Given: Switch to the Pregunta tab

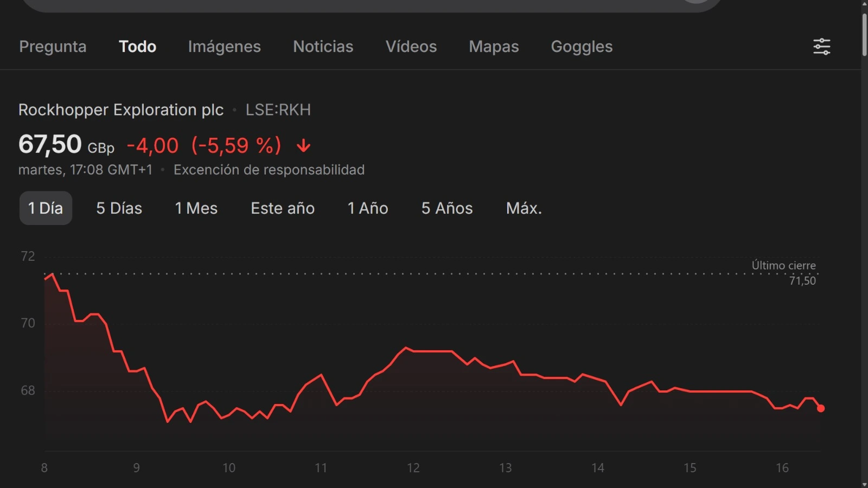Looking at the screenshot, I should (53, 47).
